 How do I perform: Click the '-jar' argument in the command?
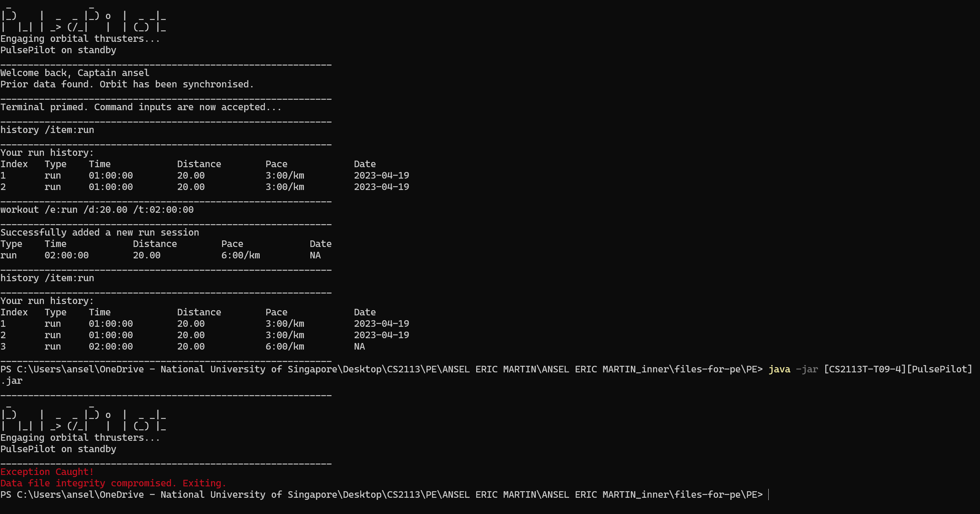(807, 369)
